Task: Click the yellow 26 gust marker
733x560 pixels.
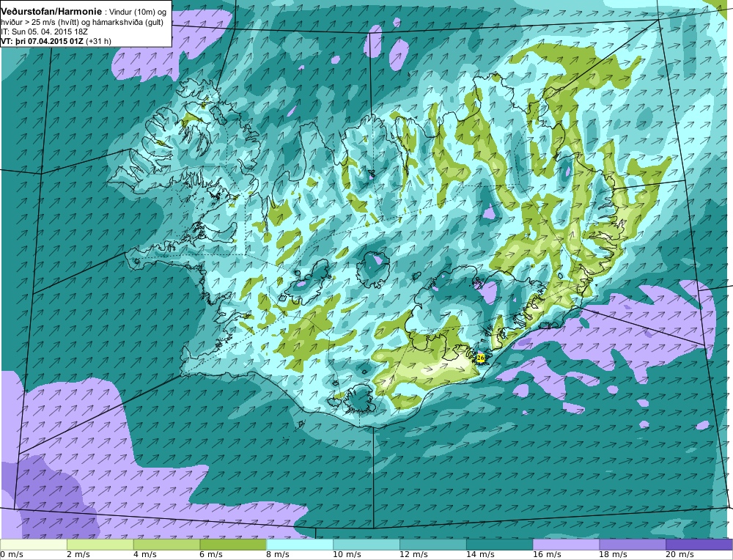Action: click(x=480, y=358)
